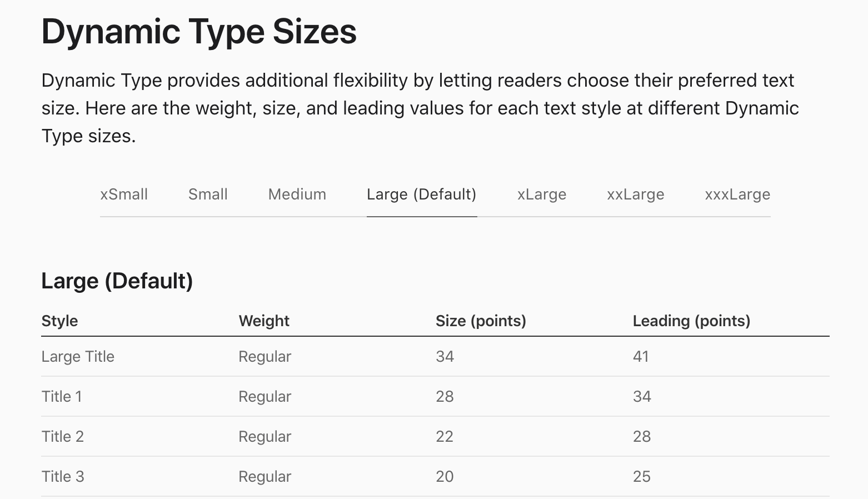Click the size value 22 for Title 2

click(445, 437)
